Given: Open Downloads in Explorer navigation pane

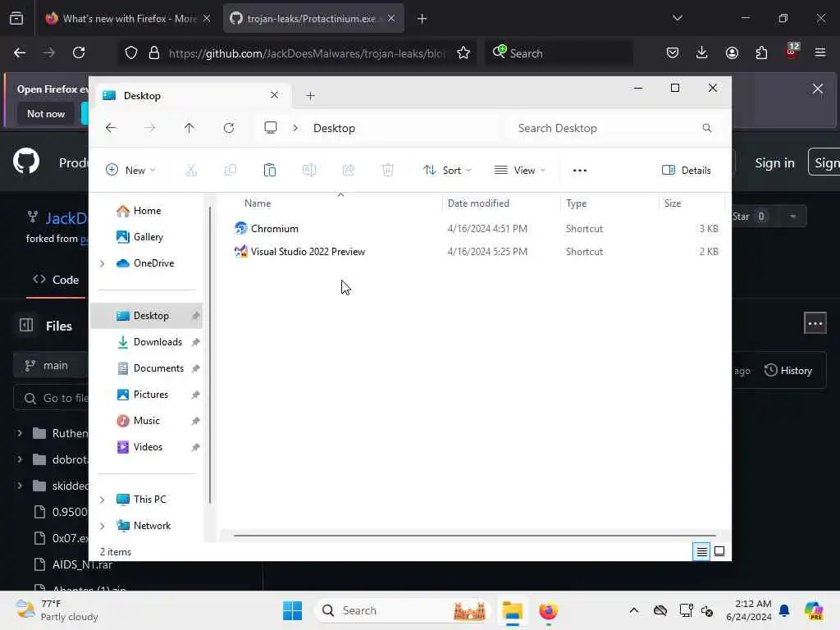Looking at the screenshot, I should point(148,342).
